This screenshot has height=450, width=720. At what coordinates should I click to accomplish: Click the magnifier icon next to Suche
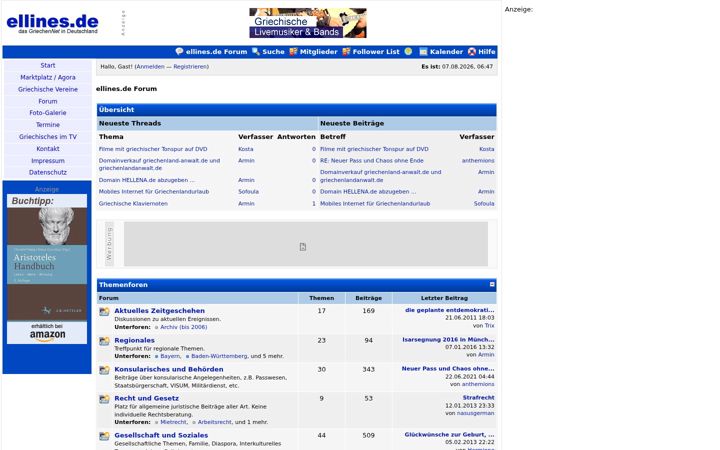pos(256,51)
